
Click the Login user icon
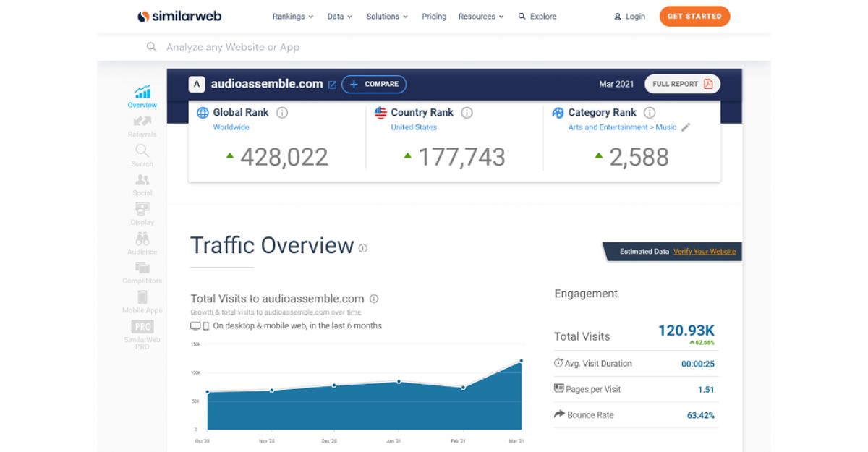pyautogui.click(x=618, y=17)
